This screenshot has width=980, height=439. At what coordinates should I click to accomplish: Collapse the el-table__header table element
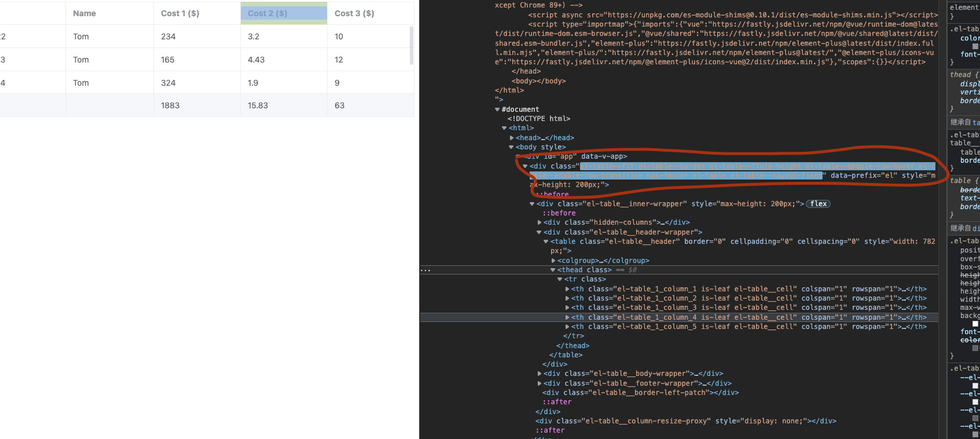pyautogui.click(x=546, y=242)
